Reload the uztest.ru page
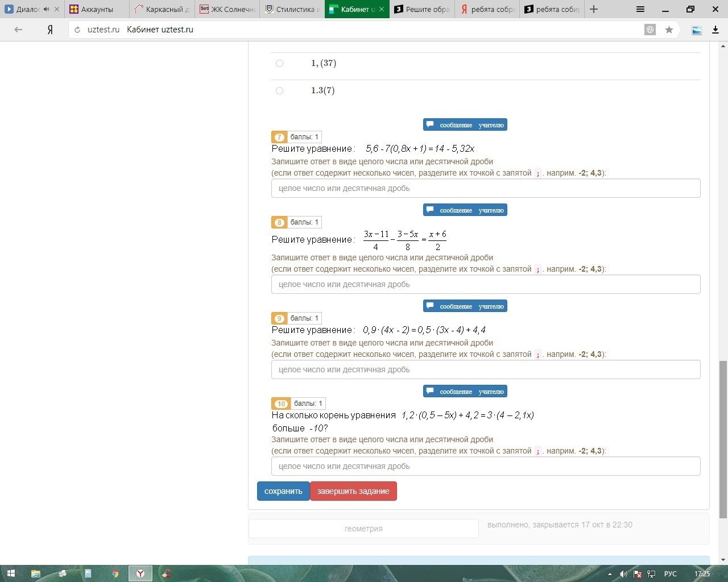Screen dimensions: 728x582 point(77,30)
